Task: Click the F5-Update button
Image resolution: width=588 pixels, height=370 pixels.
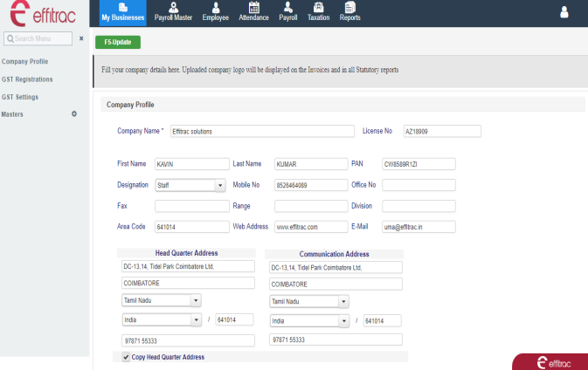Action: click(118, 42)
